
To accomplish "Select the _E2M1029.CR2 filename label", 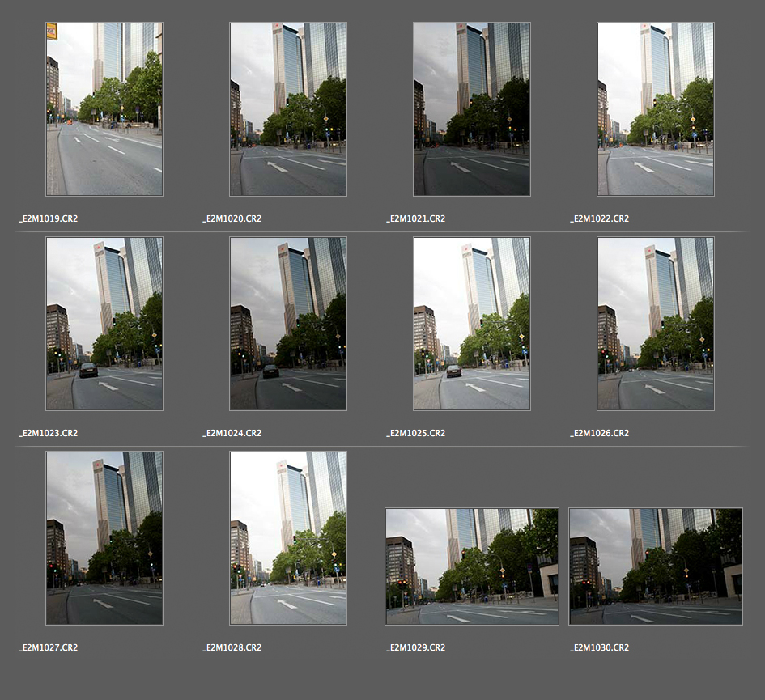I will coord(416,647).
